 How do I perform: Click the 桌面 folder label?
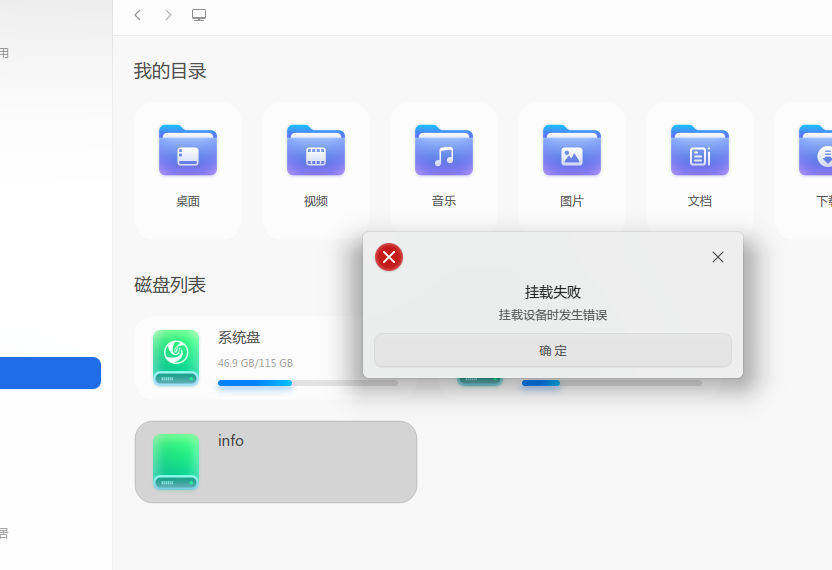pyautogui.click(x=188, y=201)
